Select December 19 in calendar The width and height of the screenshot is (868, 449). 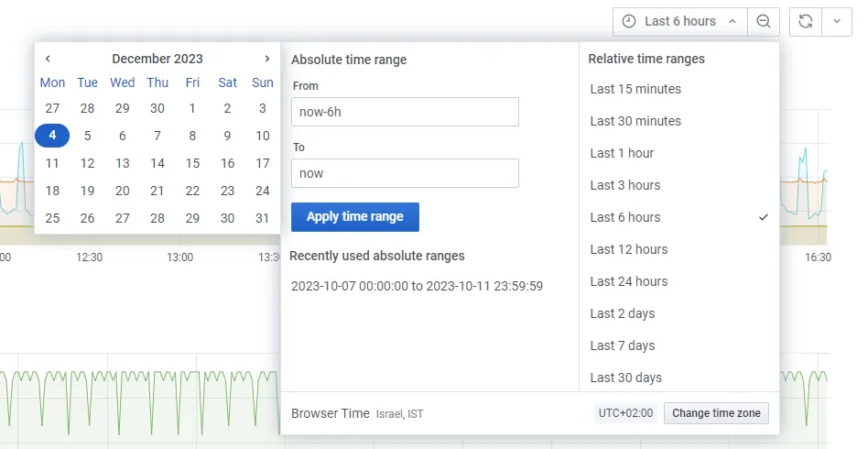coord(88,191)
